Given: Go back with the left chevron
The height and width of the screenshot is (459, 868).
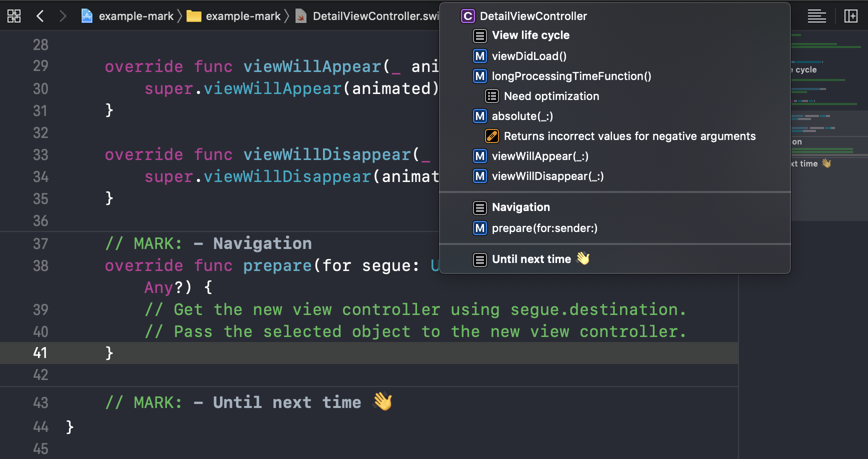Looking at the screenshot, I should (x=40, y=16).
